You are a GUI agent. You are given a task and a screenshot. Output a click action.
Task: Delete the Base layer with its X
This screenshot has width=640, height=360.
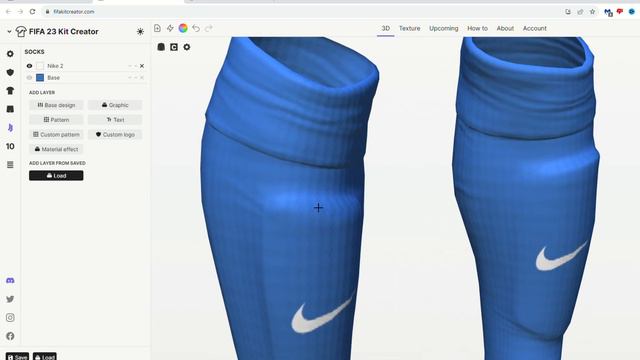click(142, 78)
